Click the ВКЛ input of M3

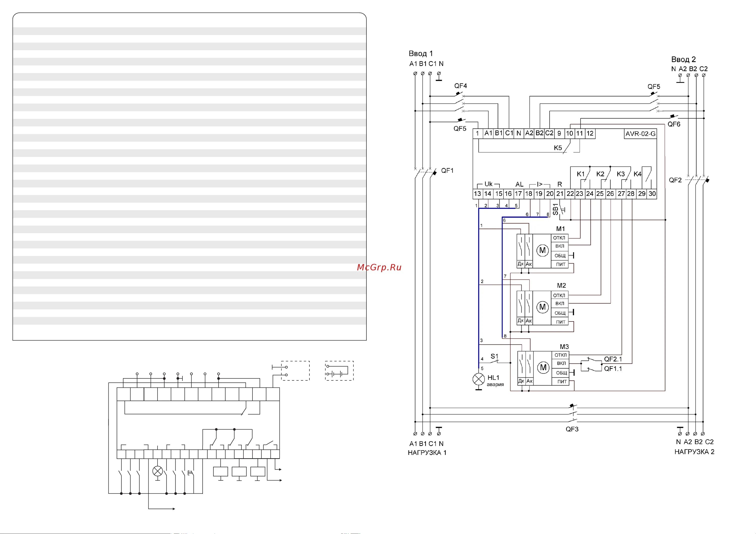coord(561,363)
